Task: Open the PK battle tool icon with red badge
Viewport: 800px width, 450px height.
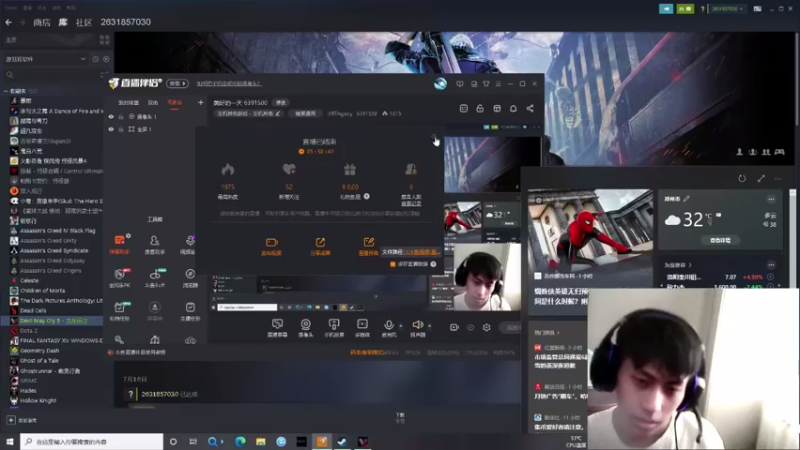Action: [119, 274]
